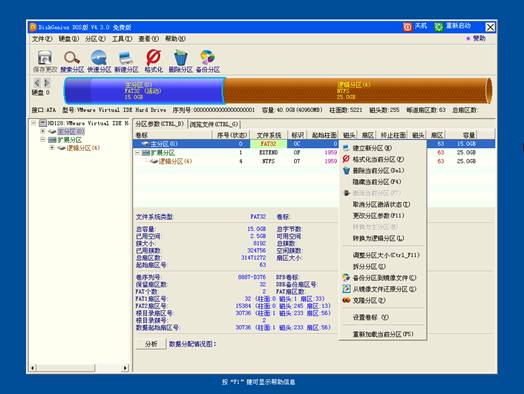Go to next disk with right arrow
This screenshot has height=394, width=524.
click(47, 83)
